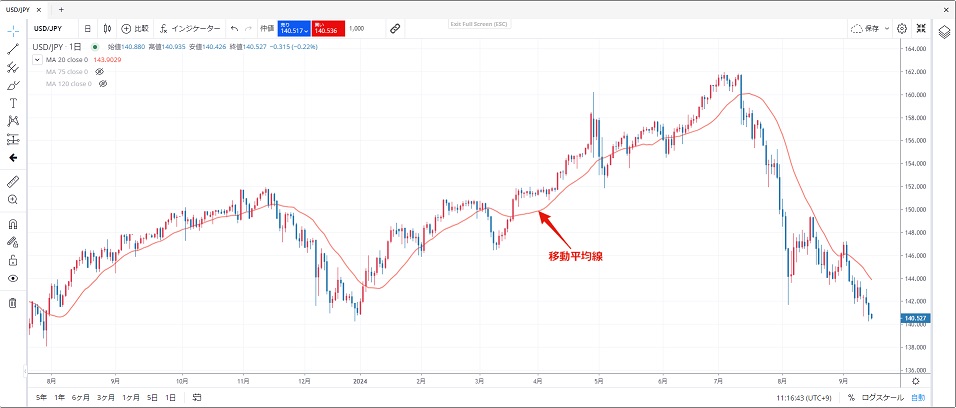Viewport: 956px width, 408px height.
Task: Open the インジケーター indicators menu
Action: point(189,29)
